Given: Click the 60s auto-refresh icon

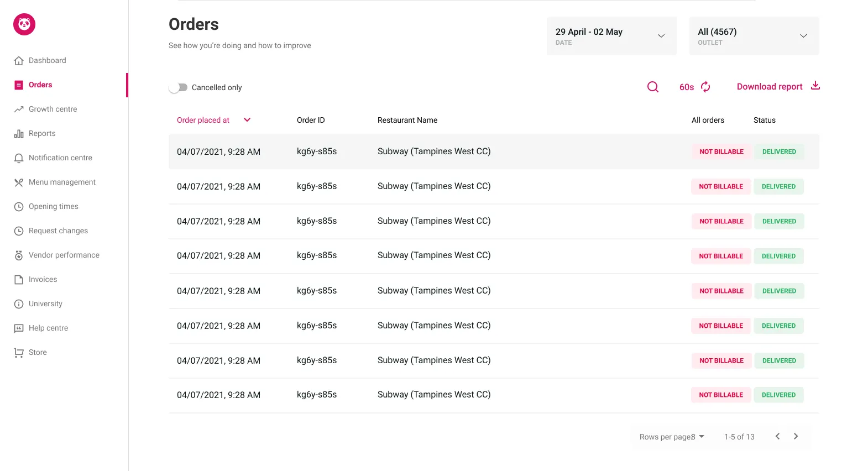Looking at the screenshot, I should tap(705, 87).
